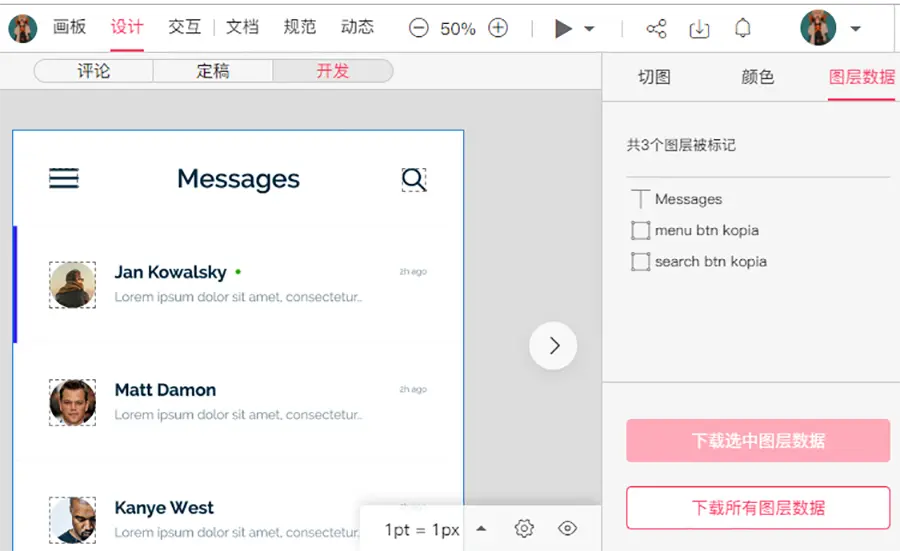Click 下载所有图层数据 button
Screen dimensions: 900x551
(758, 508)
